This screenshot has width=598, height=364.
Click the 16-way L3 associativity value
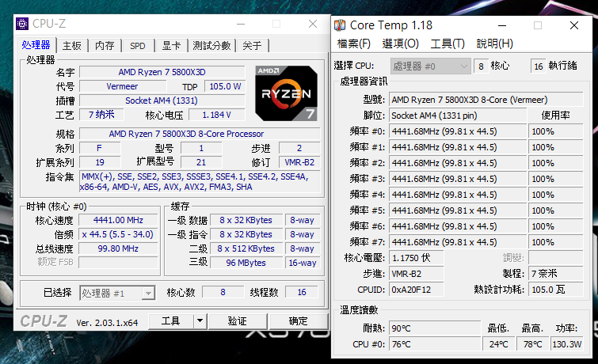click(x=303, y=263)
